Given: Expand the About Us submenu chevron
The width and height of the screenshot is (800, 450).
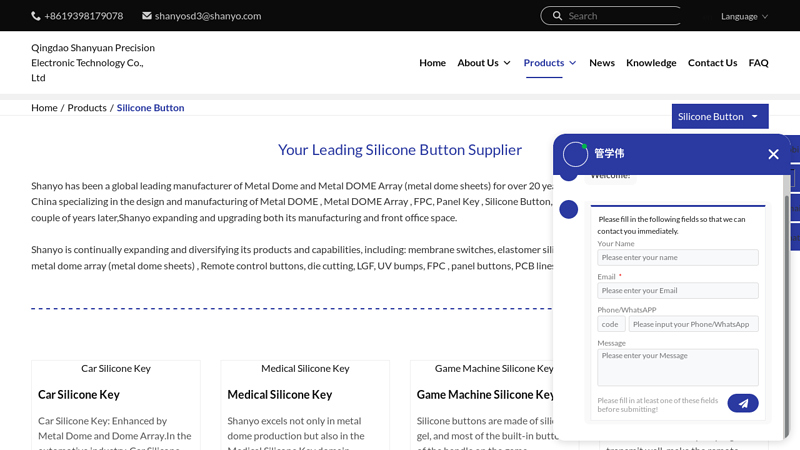Looking at the screenshot, I should 507,63.
